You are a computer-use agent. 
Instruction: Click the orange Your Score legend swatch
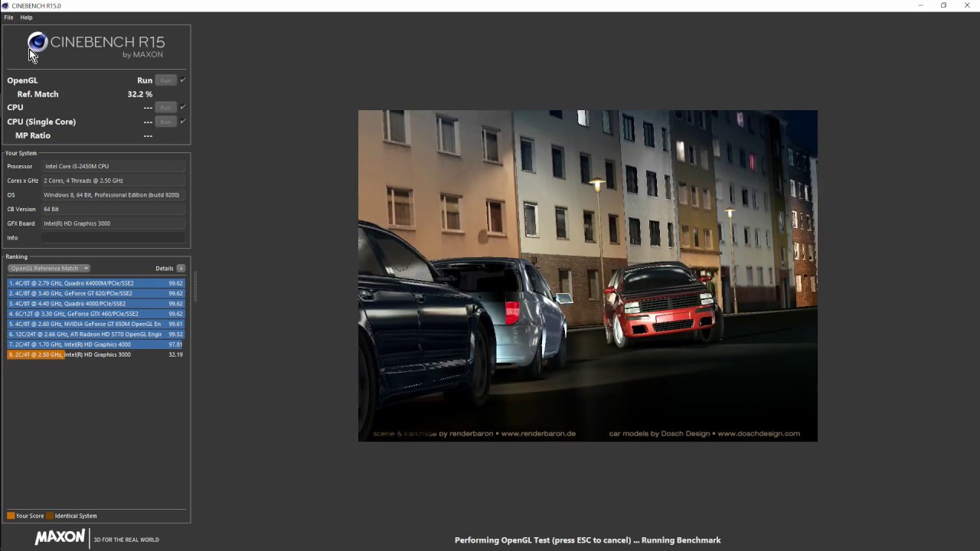pyautogui.click(x=11, y=516)
